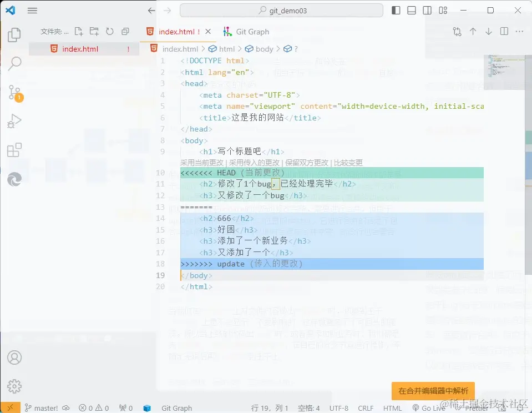Create a new file in explorer

[x=79, y=32]
